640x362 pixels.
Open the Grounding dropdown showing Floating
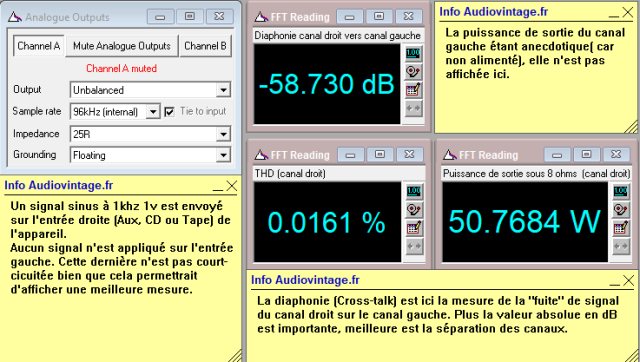coord(223,155)
